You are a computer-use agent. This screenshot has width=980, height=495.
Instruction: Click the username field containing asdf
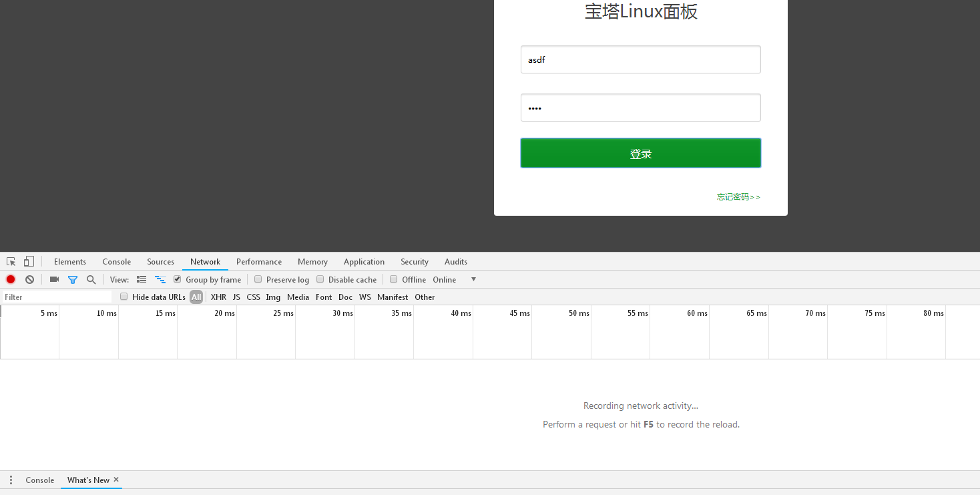click(641, 59)
